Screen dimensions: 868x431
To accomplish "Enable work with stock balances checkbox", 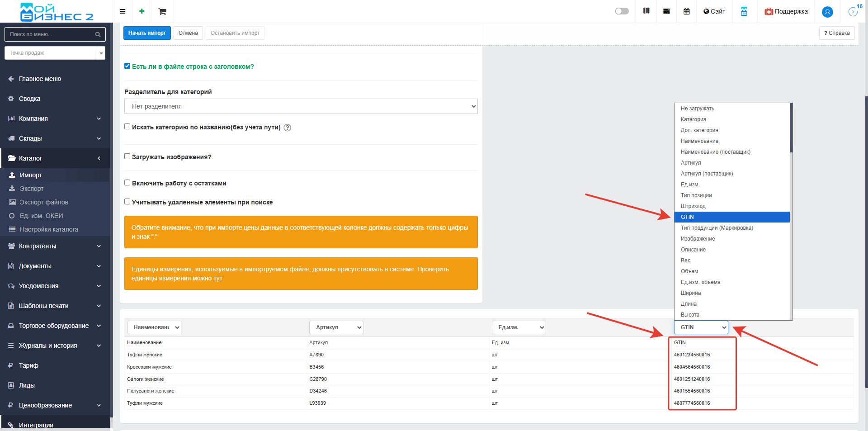I will pos(127,183).
